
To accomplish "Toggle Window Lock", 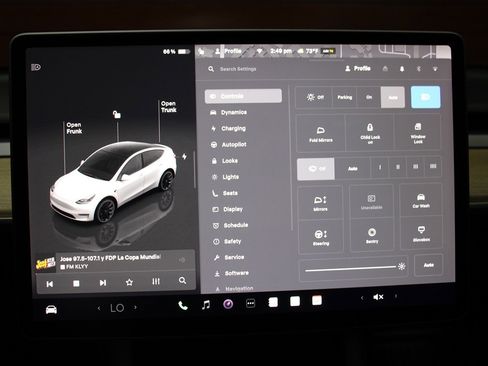I will pos(418,132).
